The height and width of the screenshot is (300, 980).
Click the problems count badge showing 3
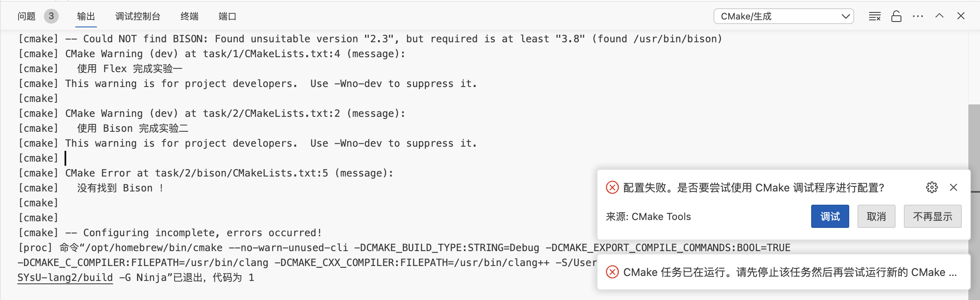click(50, 16)
